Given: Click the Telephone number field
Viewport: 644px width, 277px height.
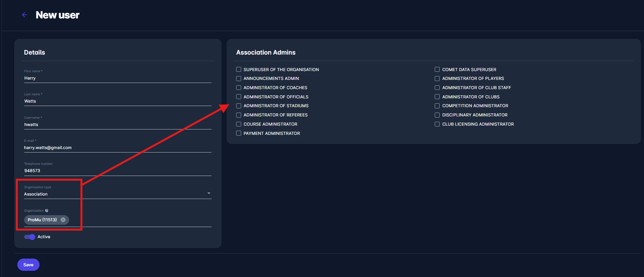Looking at the screenshot, I should click(x=117, y=171).
